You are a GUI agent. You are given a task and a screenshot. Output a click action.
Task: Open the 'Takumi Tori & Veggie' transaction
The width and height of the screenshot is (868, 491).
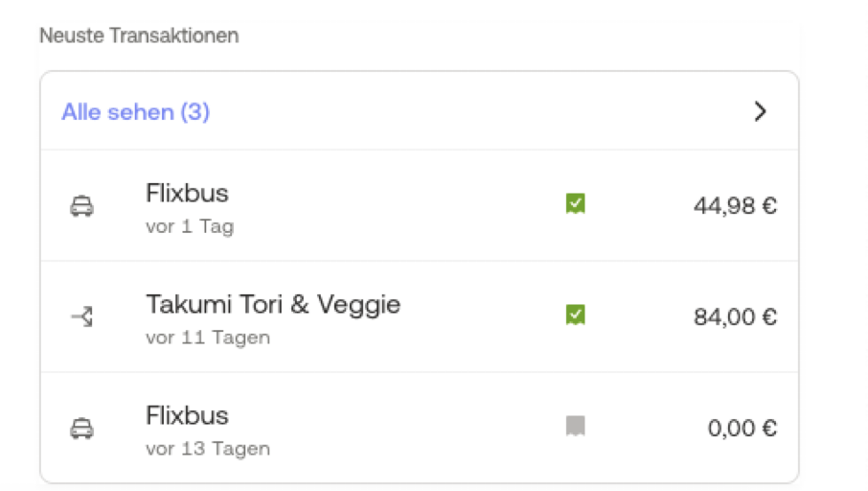(x=420, y=316)
